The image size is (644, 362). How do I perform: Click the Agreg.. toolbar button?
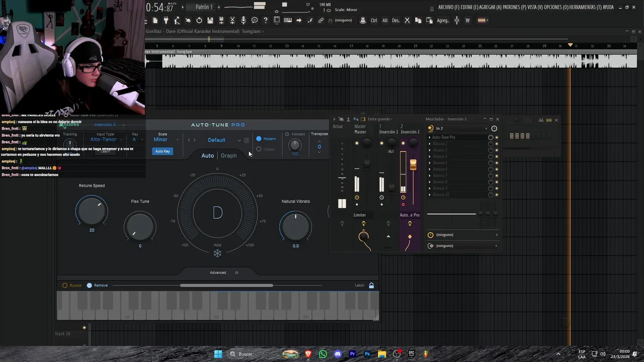(x=443, y=20)
